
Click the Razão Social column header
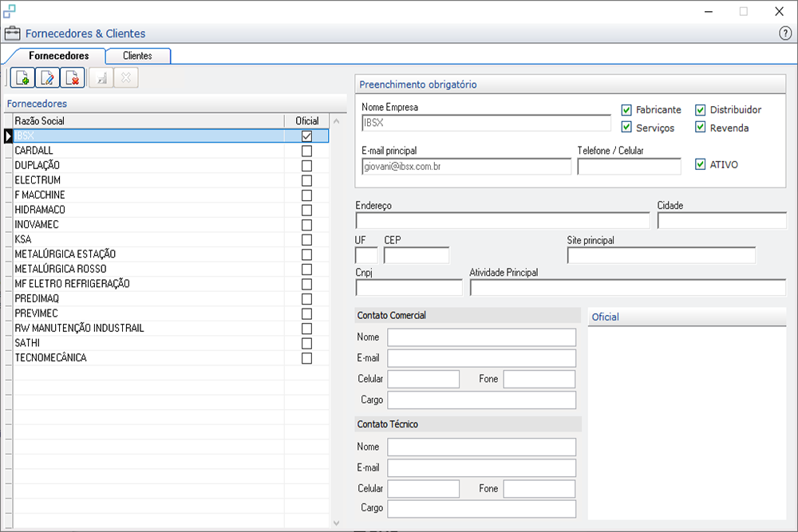[x=148, y=121]
